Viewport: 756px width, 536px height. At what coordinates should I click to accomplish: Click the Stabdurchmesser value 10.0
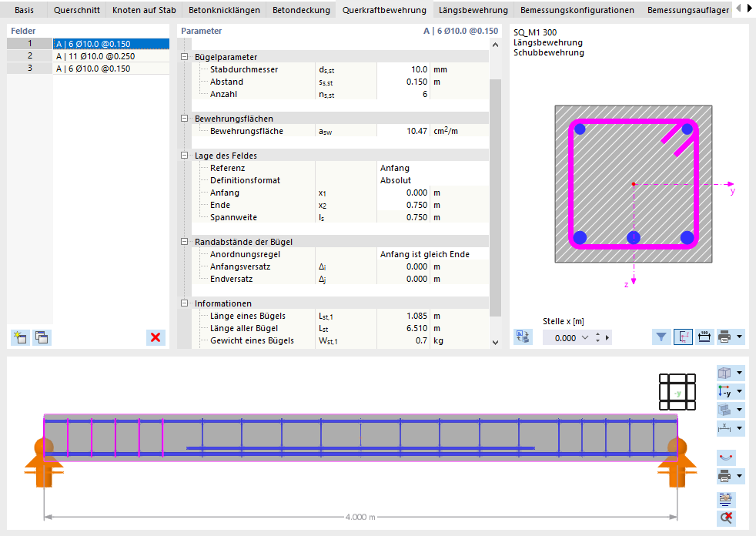point(403,69)
